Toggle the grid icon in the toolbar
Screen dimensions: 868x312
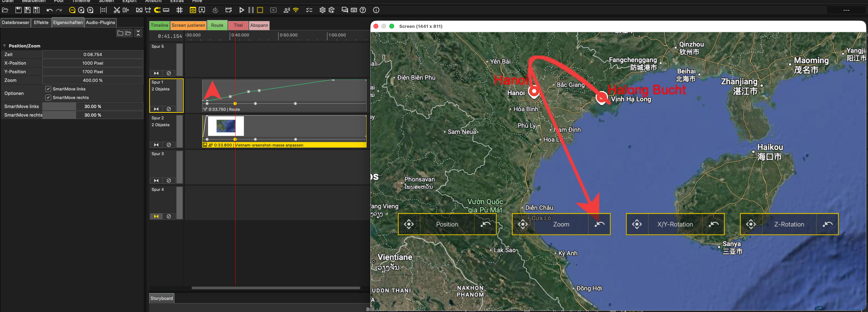coord(180,10)
